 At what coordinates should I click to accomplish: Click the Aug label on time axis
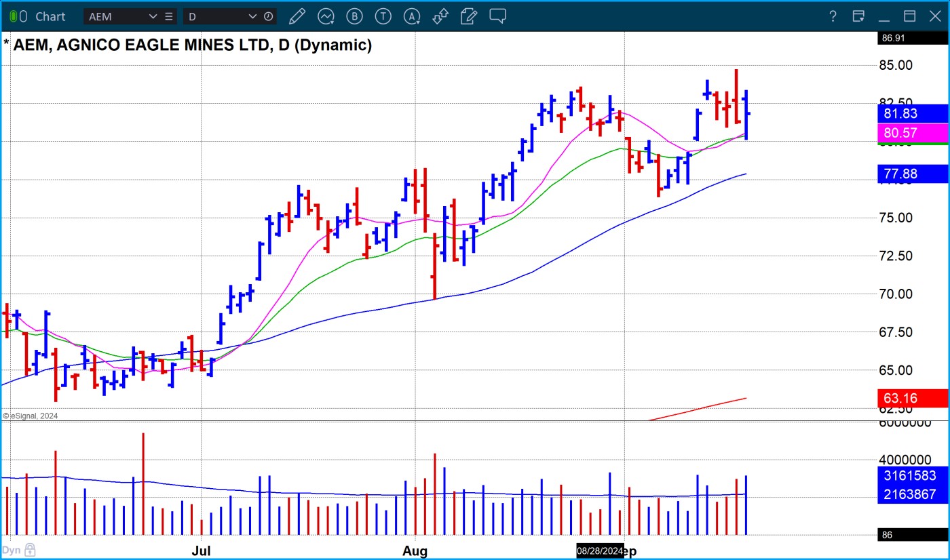pos(415,551)
